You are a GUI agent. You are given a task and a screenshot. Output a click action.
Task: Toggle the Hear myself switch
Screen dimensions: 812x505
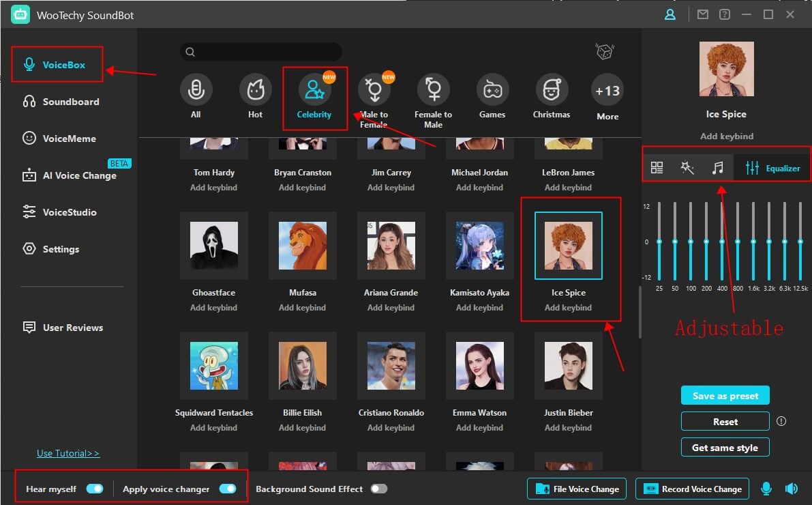pyautogui.click(x=95, y=489)
